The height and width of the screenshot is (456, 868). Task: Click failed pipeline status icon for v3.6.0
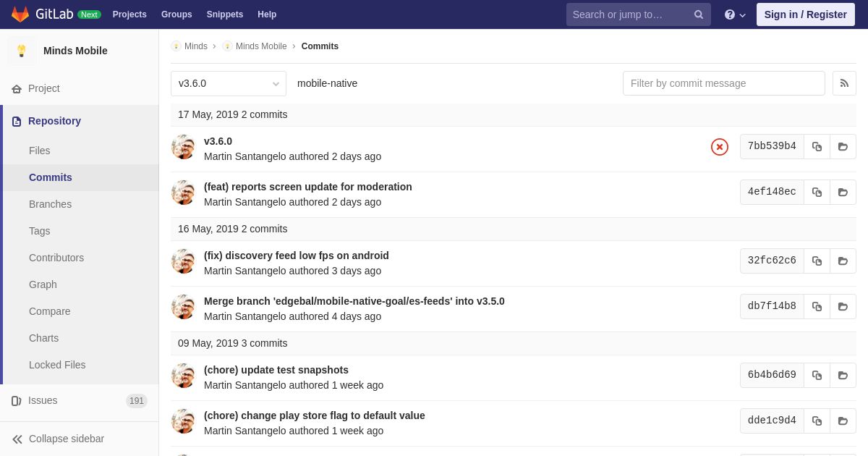coord(719,147)
